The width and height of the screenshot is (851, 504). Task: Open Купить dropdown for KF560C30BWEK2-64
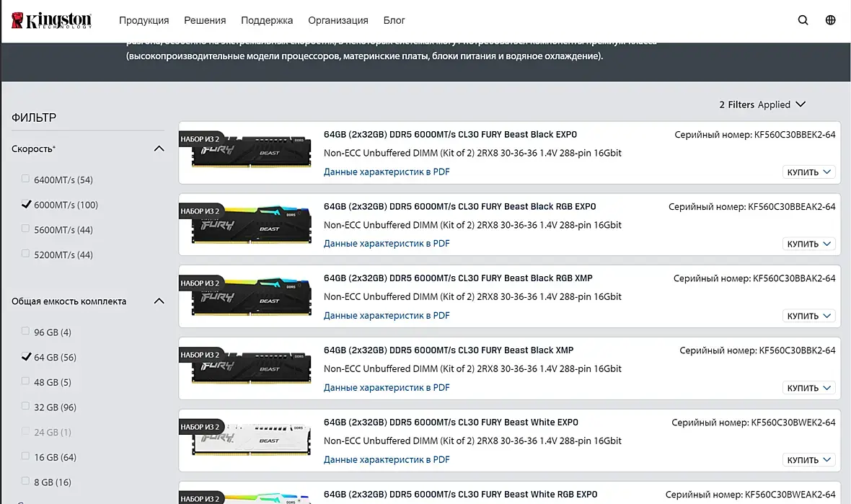(808, 460)
